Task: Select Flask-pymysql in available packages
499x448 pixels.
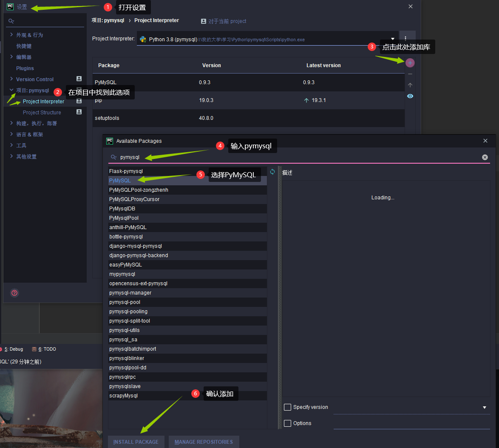Action: click(x=187, y=171)
